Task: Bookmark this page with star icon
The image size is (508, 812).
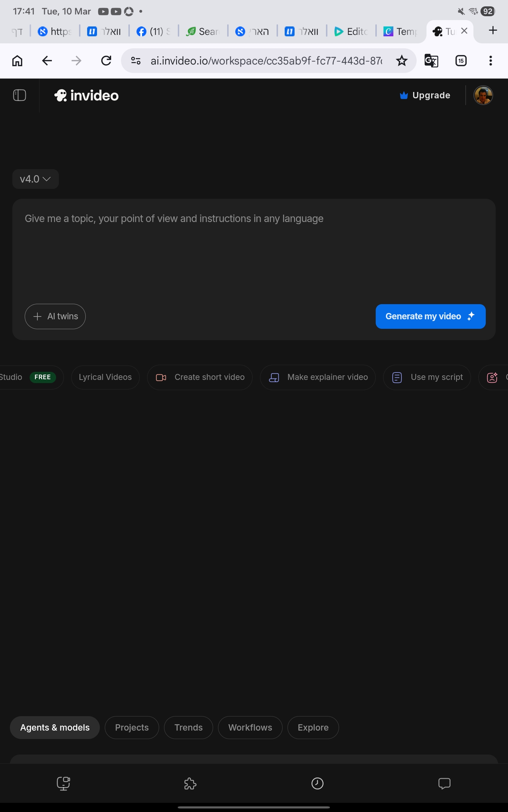Action: tap(401, 61)
